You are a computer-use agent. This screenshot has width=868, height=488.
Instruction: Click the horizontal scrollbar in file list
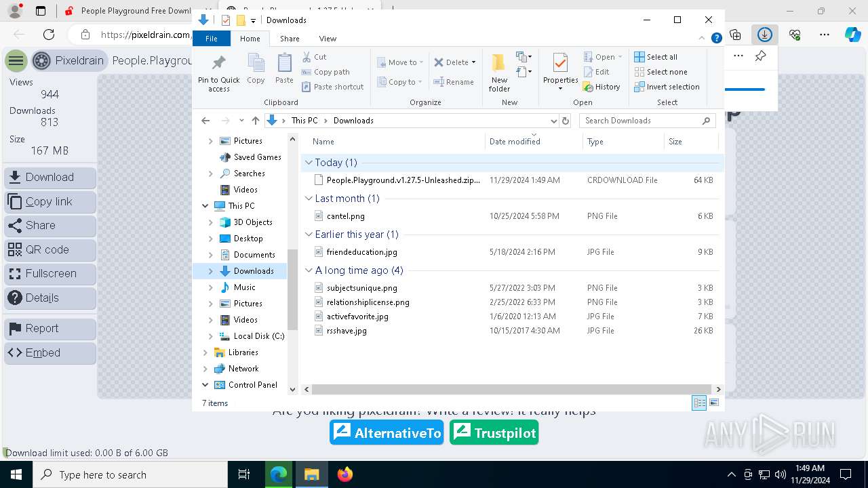pyautogui.click(x=512, y=390)
